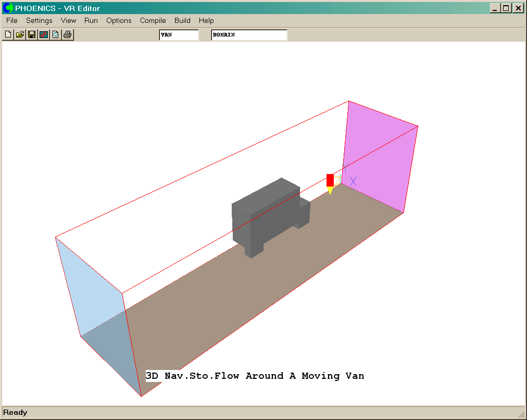This screenshot has height=420, width=527.
Task: Open a file with the folder icon
Action: tap(20, 35)
